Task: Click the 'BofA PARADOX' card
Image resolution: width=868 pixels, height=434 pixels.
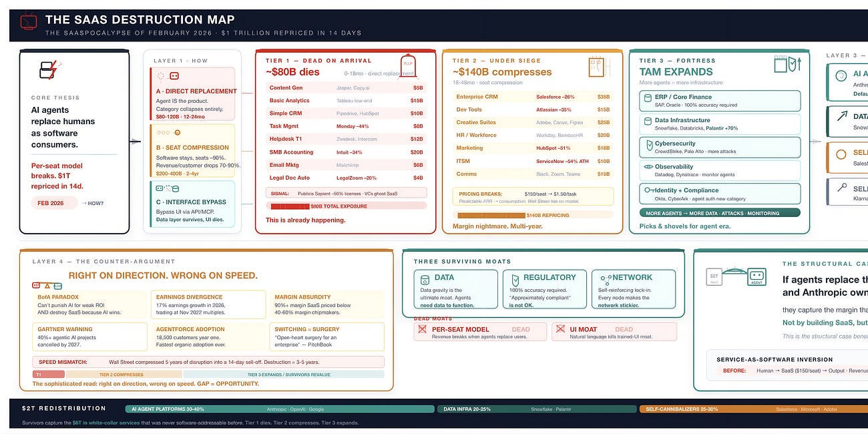Action: point(89,305)
